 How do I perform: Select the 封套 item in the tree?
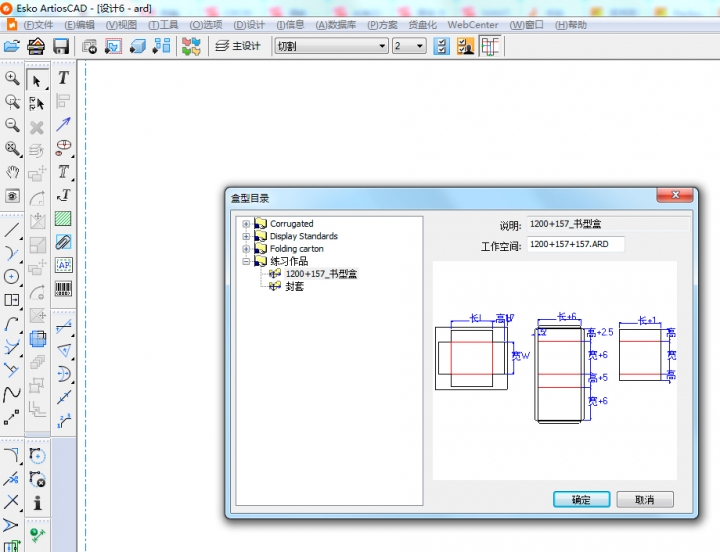click(294, 286)
